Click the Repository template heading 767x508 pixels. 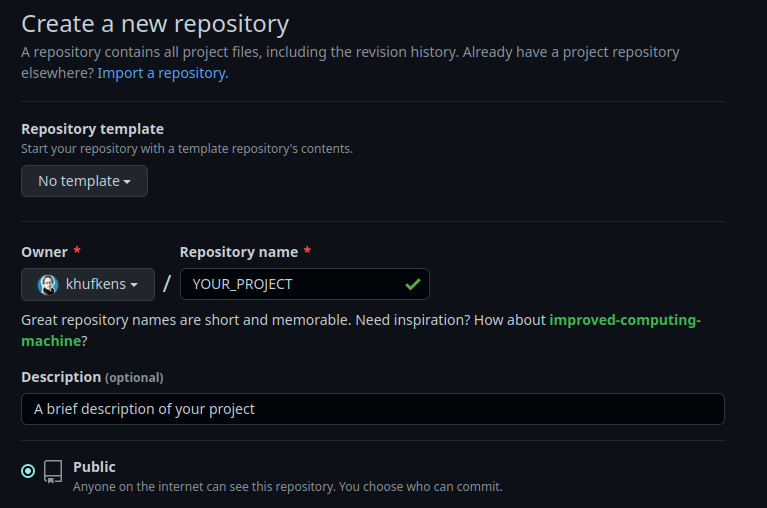point(92,129)
